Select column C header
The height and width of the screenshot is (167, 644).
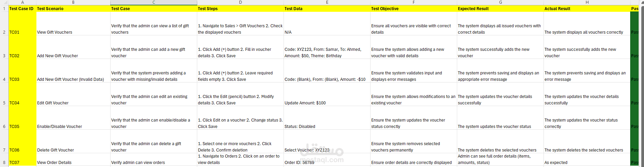[x=154, y=2]
